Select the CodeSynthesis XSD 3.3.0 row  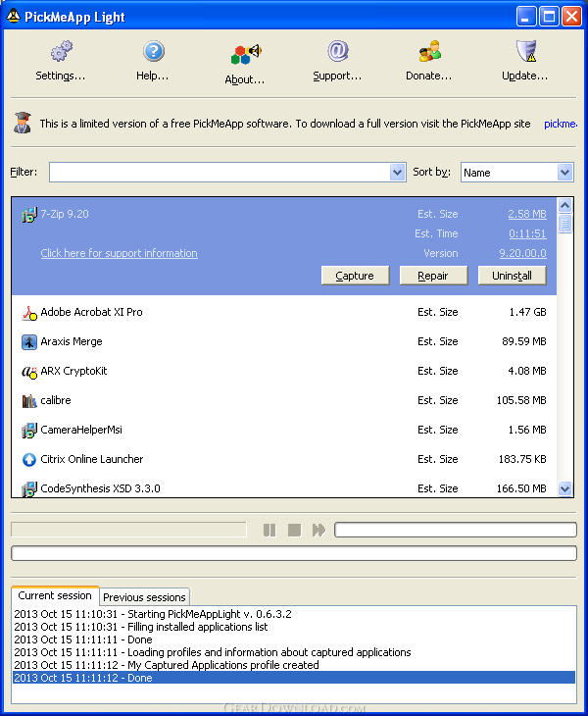click(284, 486)
